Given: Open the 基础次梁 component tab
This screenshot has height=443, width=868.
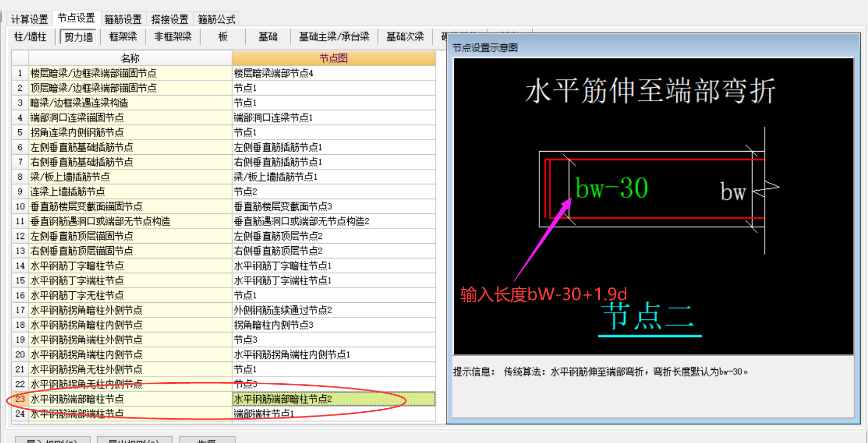Looking at the screenshot, I should click(x=405, y=37).
